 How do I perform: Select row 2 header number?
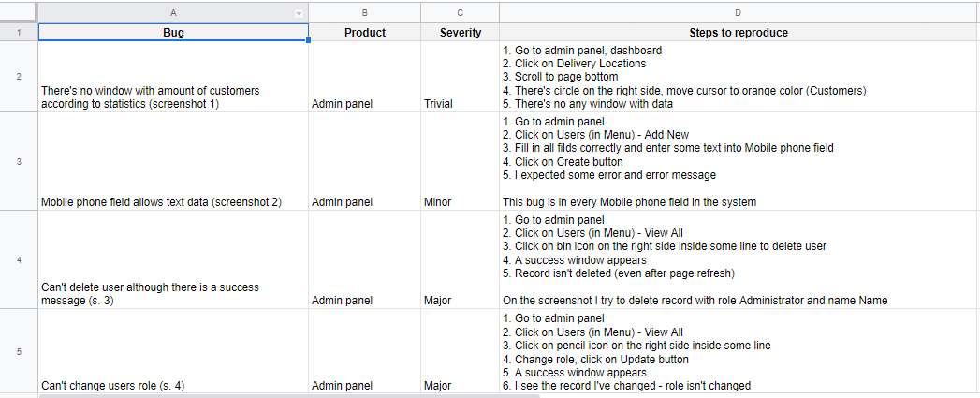(x=18, y=77)
